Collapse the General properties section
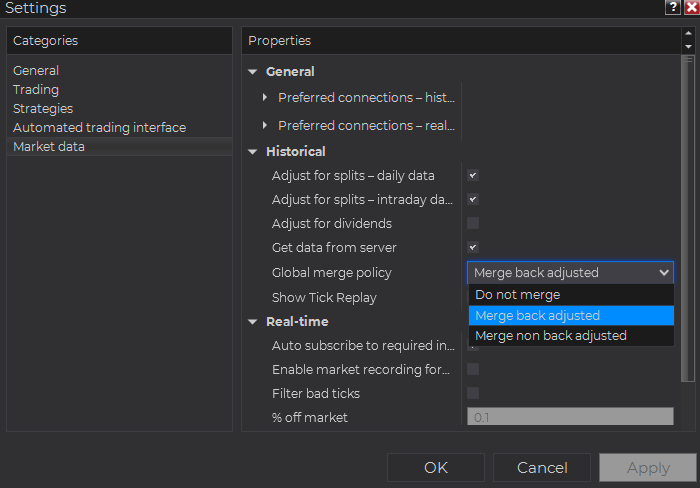700x488 pixels. (x=253, y=72)
